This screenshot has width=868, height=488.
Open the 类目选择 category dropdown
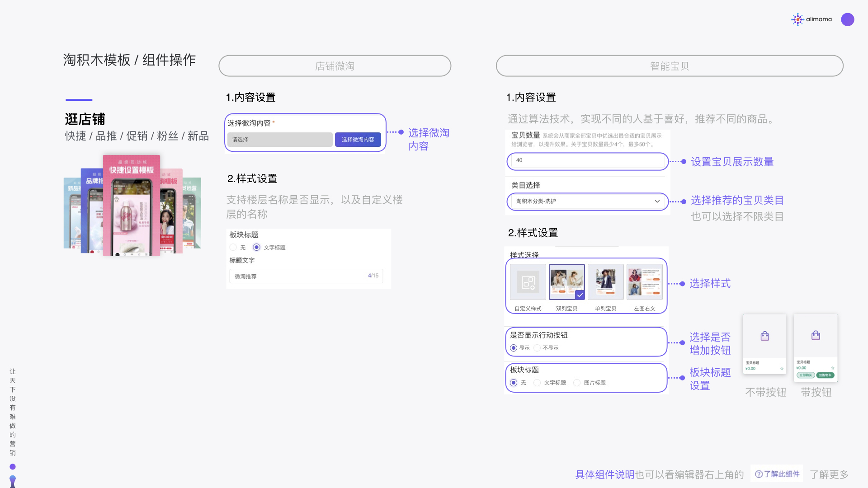click(587, 202)
